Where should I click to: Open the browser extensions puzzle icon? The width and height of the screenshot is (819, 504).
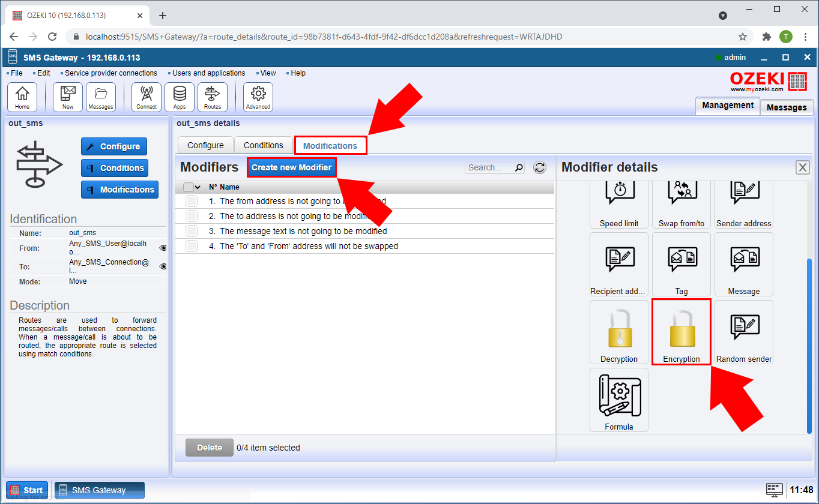tap(766, 37)
